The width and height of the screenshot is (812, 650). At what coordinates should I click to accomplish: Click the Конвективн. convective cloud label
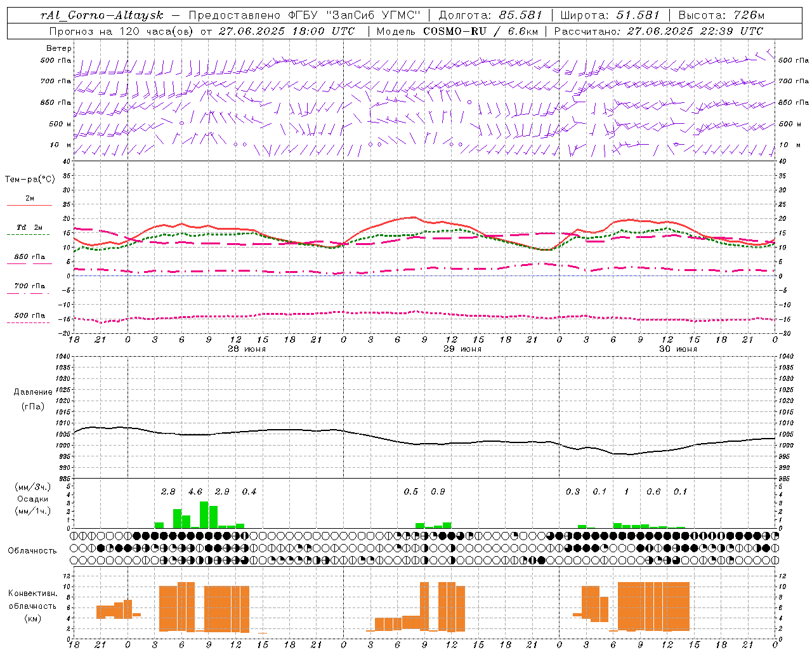[32, 594]
